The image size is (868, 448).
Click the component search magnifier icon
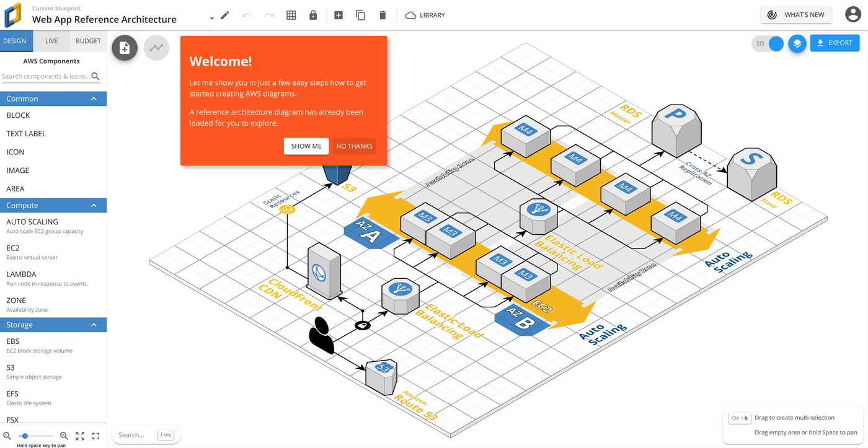point(95,76)
